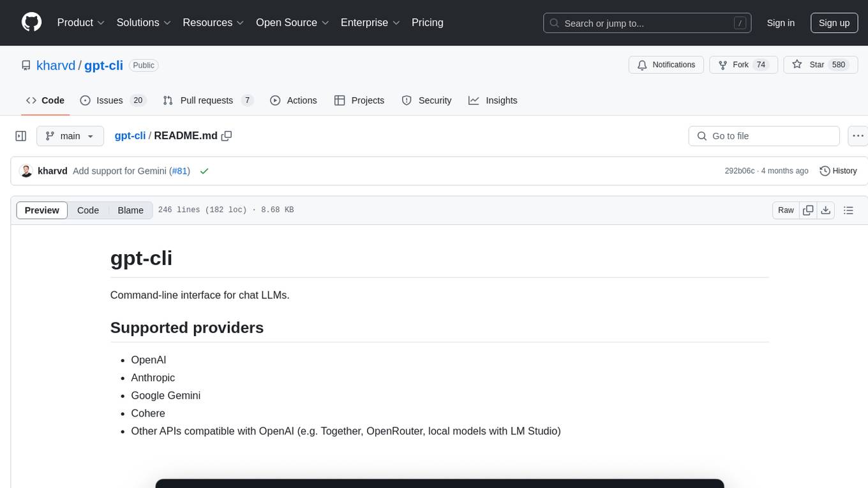Screen dimensions: 868x488
Task: Focus the Search or jump to field
Action: click(x=647, y=23)
